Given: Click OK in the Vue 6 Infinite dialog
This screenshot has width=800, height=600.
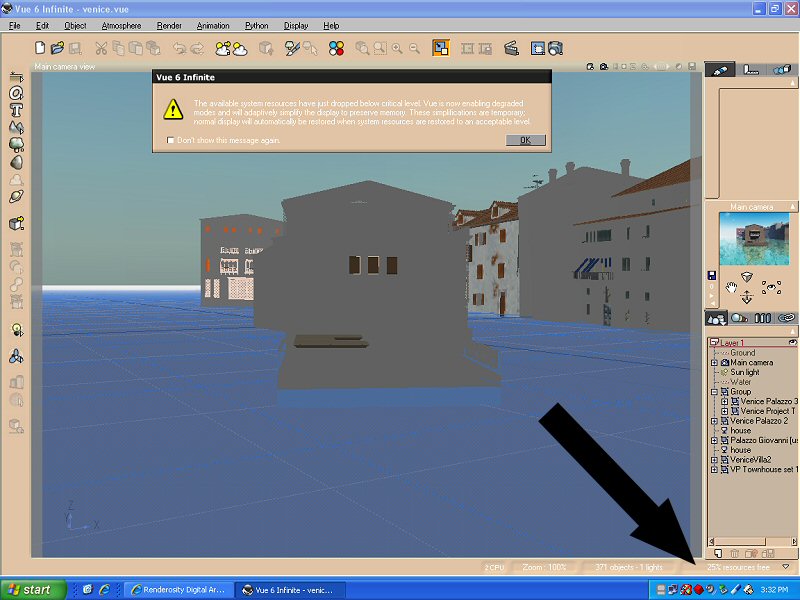Looking at the screenshot, I should coord(526,140).
